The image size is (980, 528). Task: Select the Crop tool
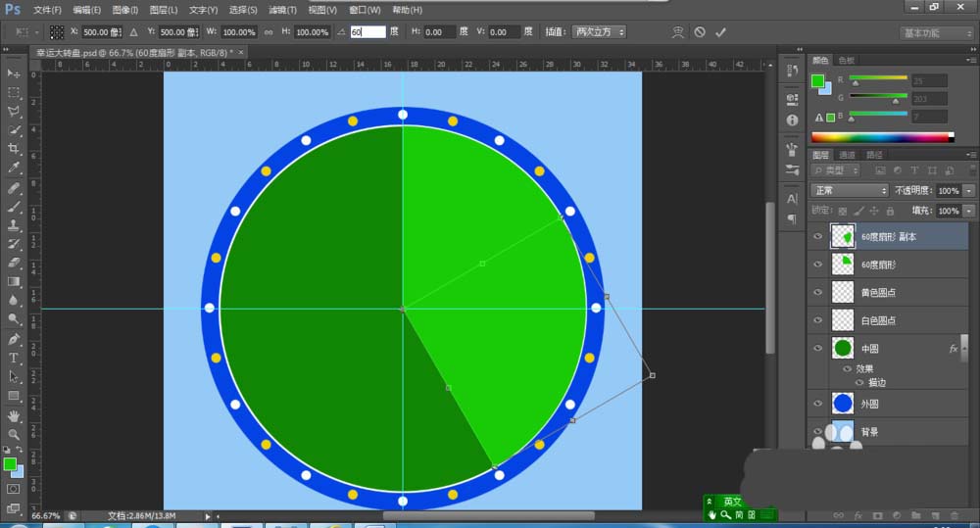click(x=13, y=149)
